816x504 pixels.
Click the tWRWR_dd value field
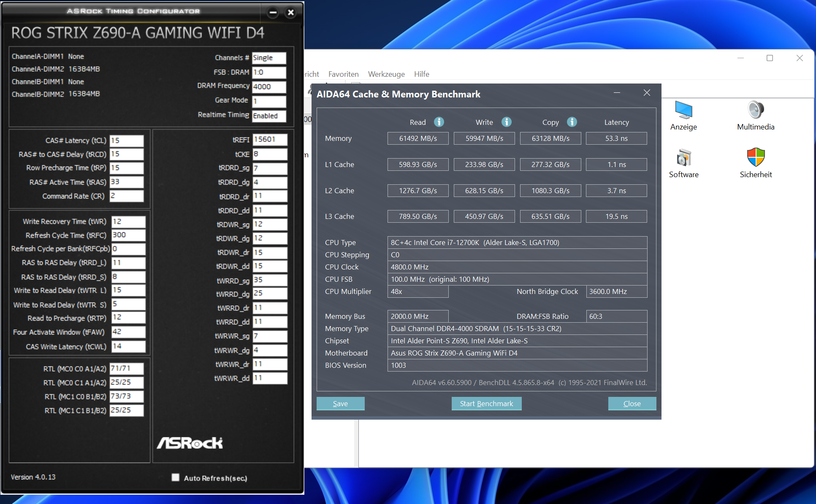(x=270, y=378)
